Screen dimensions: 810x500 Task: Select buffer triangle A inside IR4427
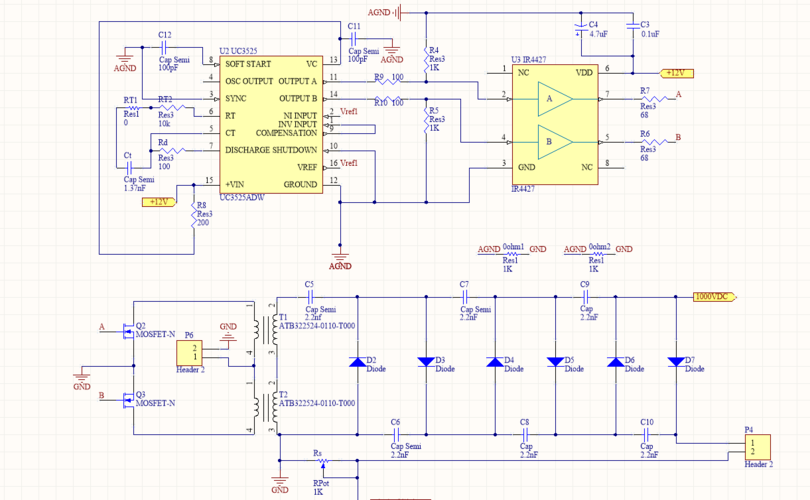pos(555,99)
